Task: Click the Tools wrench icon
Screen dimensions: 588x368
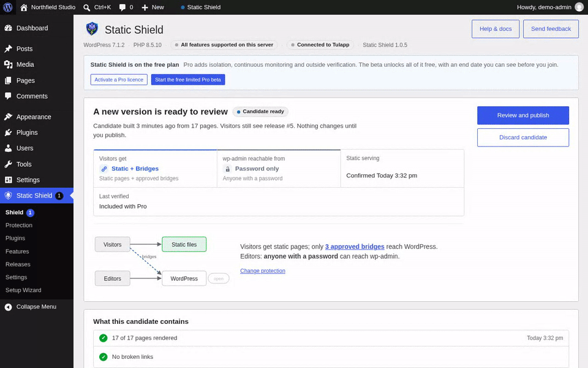Action: [x=8, y=164]
